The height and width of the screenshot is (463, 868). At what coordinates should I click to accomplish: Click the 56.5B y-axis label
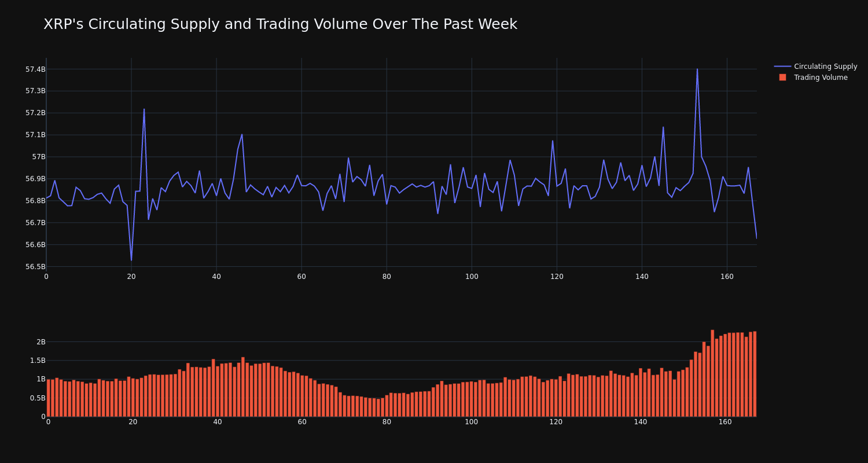point(35,267)
